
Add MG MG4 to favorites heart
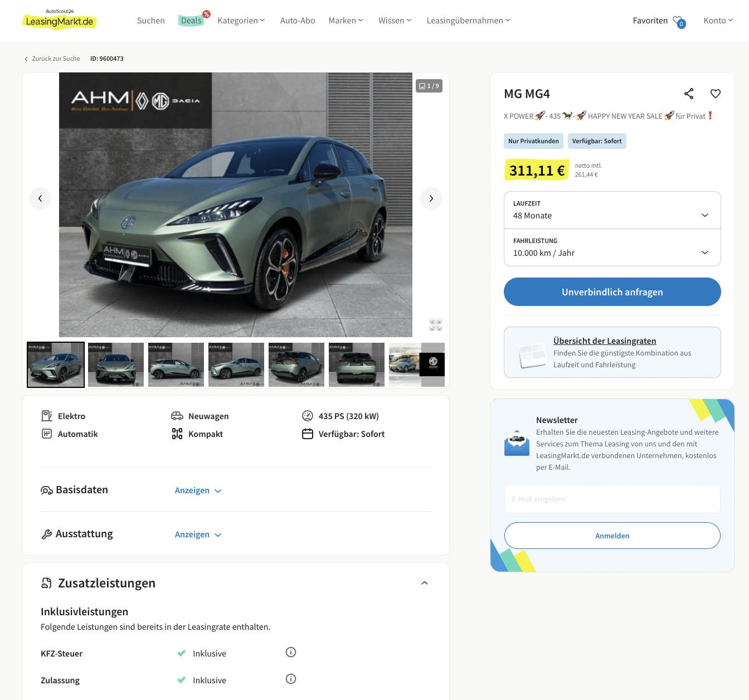click(716, 94)
